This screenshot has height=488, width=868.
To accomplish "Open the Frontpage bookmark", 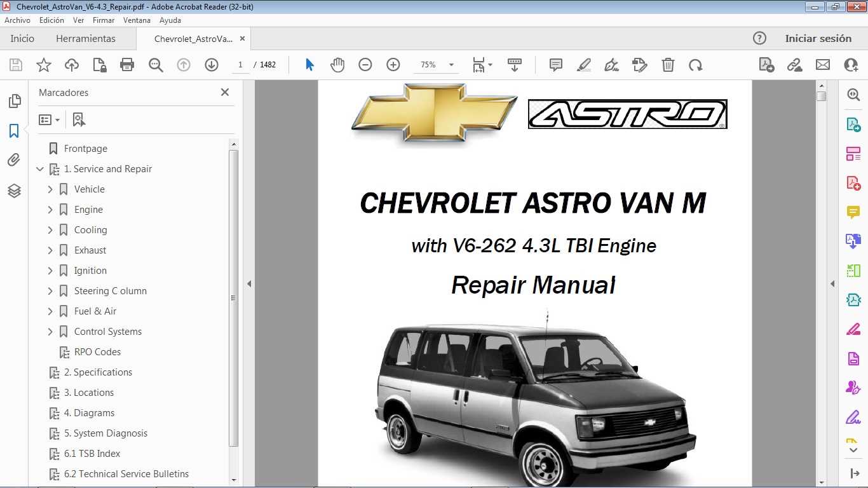I will (x=86, y=149).
